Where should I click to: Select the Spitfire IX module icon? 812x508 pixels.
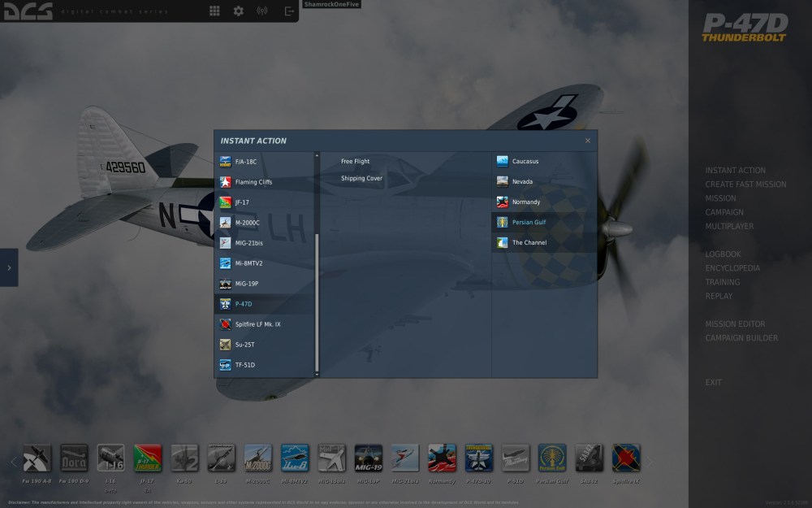tap(626, 458)
